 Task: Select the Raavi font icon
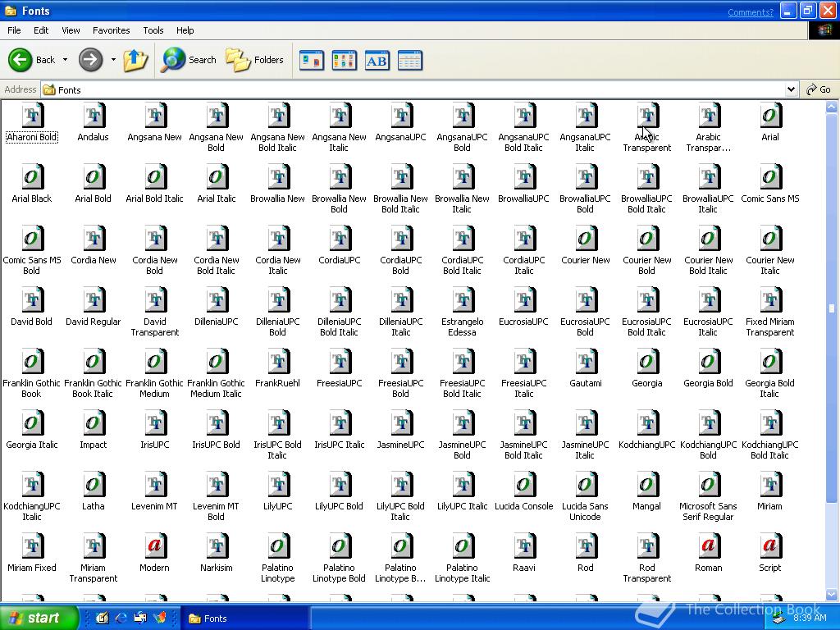point(523,554)
